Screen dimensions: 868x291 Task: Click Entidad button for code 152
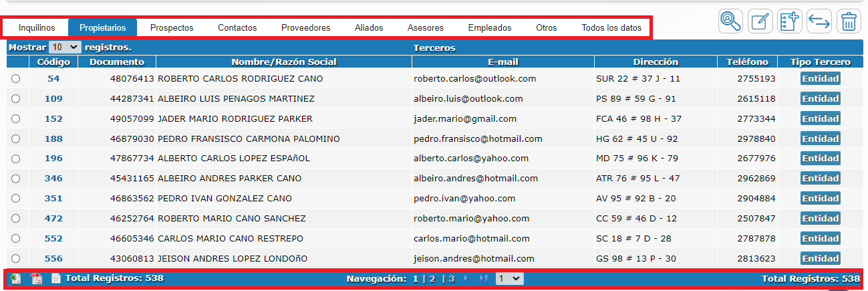(x=820, y=119)
